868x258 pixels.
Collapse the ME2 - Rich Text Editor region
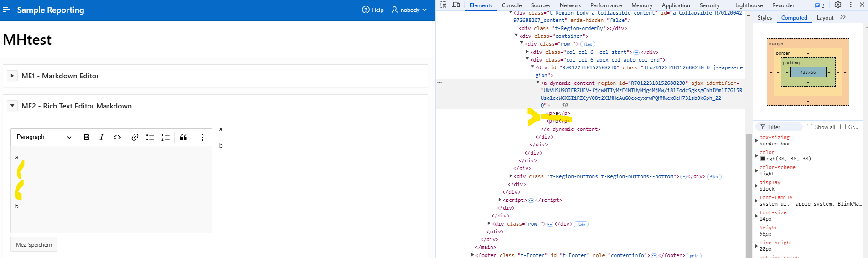coord(12,106)
